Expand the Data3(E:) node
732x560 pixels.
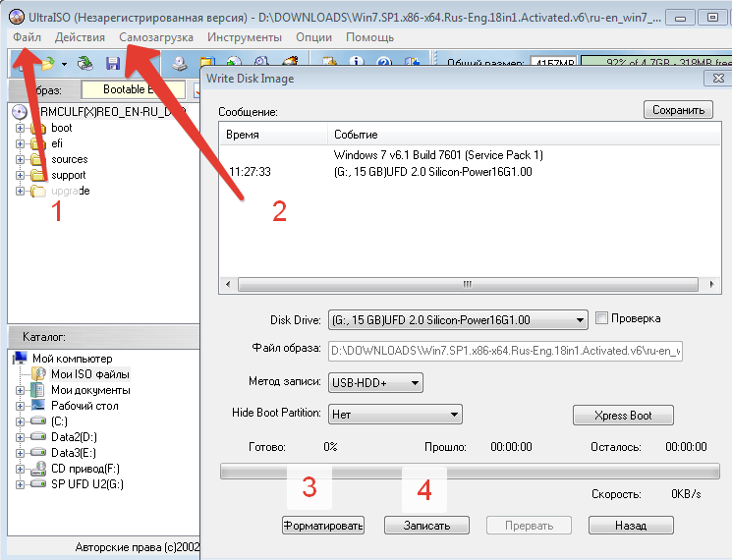(20, 453)
